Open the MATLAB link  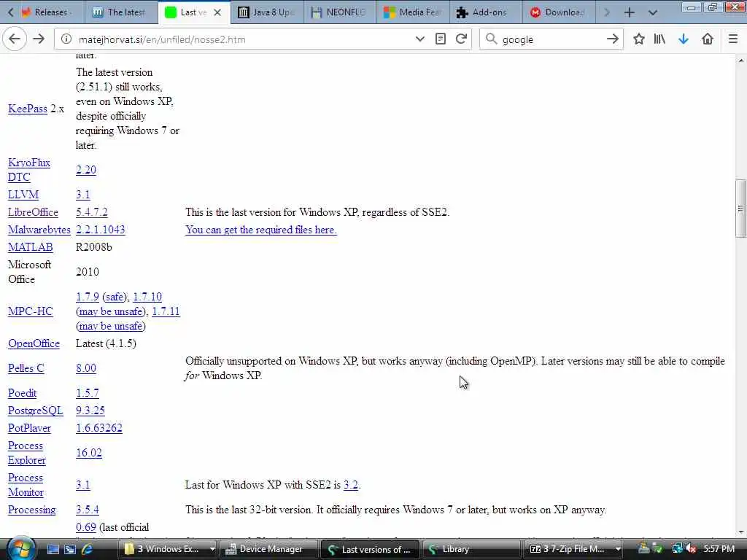(31, 247)
